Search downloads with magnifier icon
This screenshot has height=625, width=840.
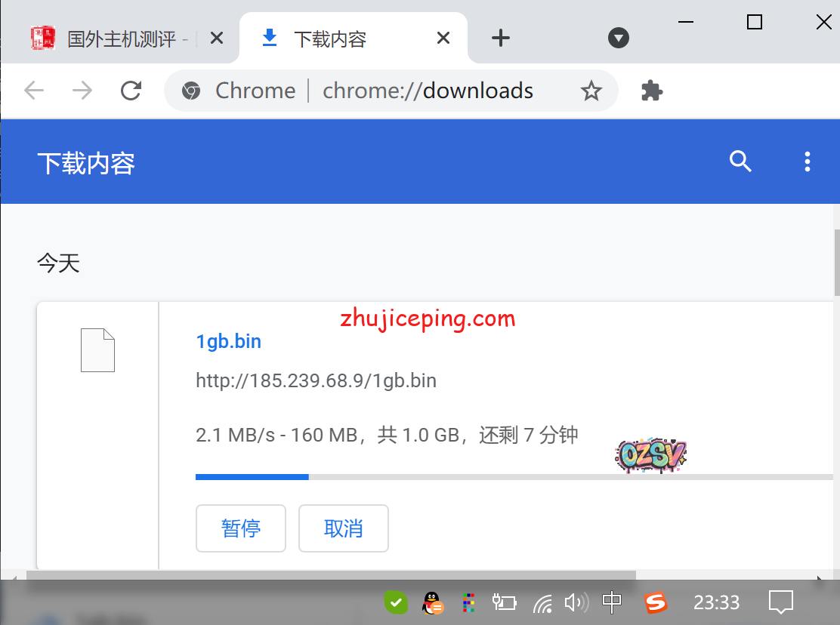click(x=740, y=161)
